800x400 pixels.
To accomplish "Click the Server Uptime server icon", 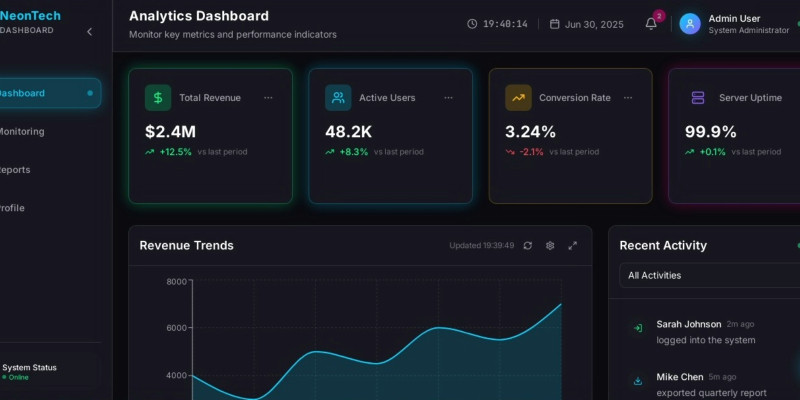I will (698, 98).
